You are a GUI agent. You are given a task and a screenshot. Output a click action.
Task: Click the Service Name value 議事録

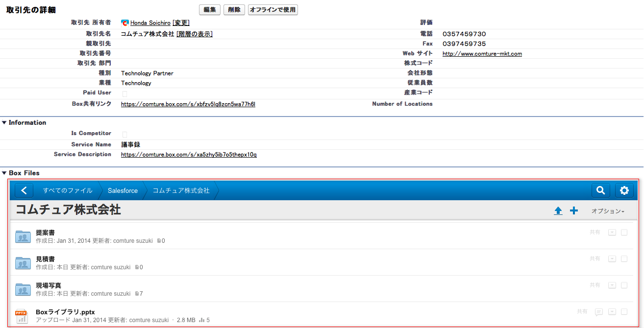click(x=131, y=145)
